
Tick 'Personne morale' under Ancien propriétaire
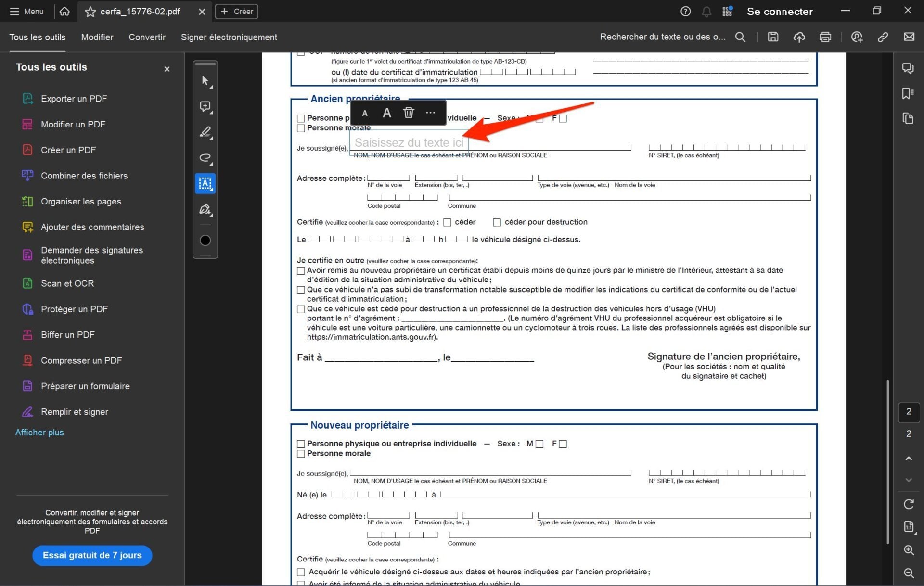[x=301, y=128]
